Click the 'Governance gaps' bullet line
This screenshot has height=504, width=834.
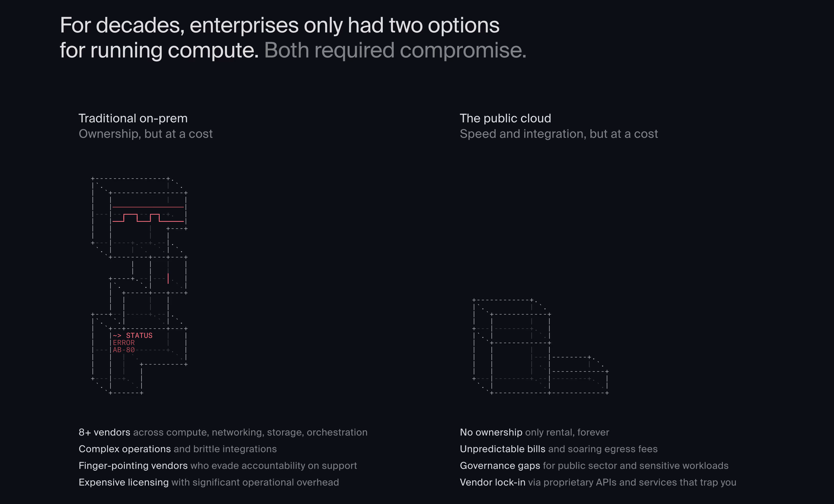[x=594, y=465]
